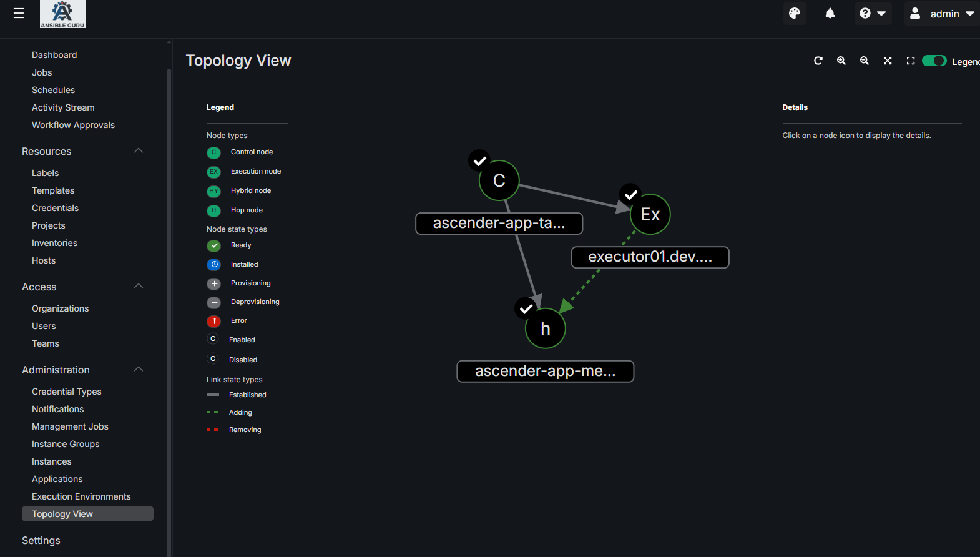Select the hop node h circle
980x557 pixels.
[x=546, y=328]
